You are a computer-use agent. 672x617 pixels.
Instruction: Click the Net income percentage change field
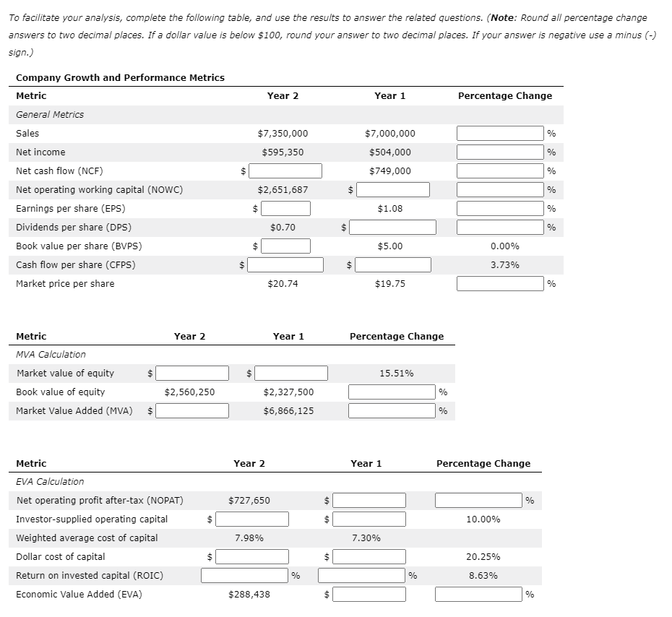pos(499,152)
